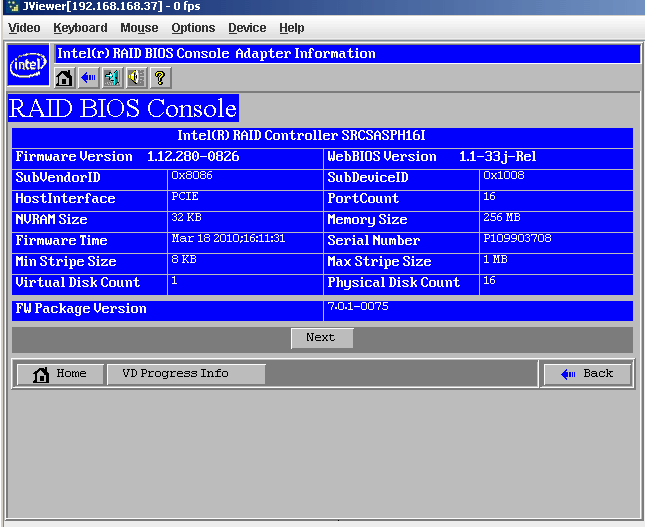645x527 pixels.
Task: Click the Home icon in the toolbar
Action: click(x=64, y=77)
